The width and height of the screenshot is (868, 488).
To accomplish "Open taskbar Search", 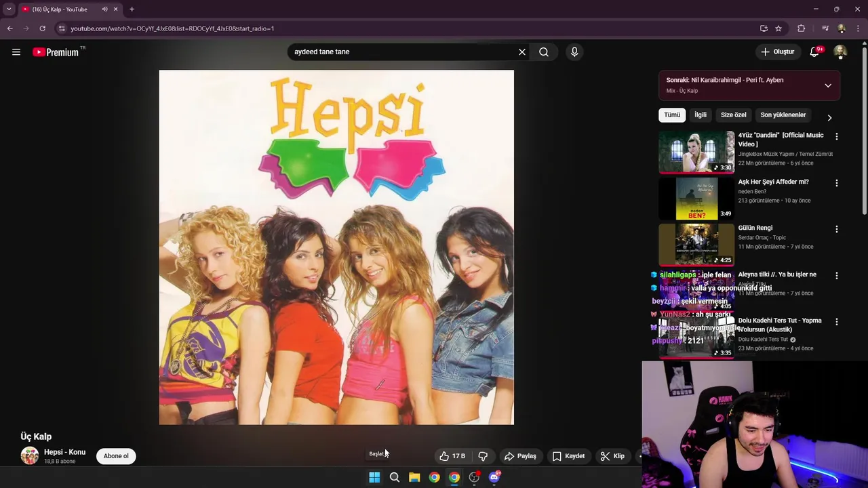I will pyautogui.click(x=394, y=477).
